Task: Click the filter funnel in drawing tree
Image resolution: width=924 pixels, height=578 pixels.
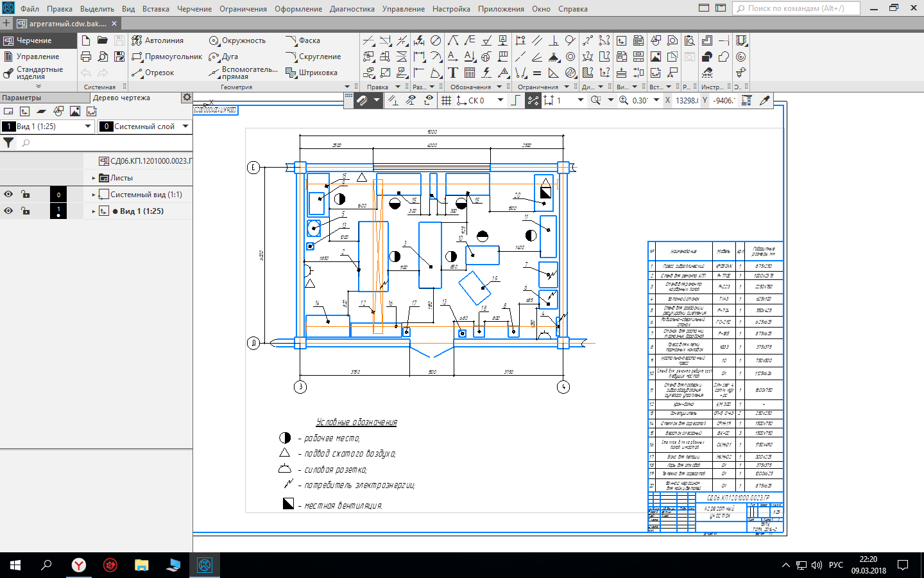Action: pyautogui.click(x=8, y=143)
